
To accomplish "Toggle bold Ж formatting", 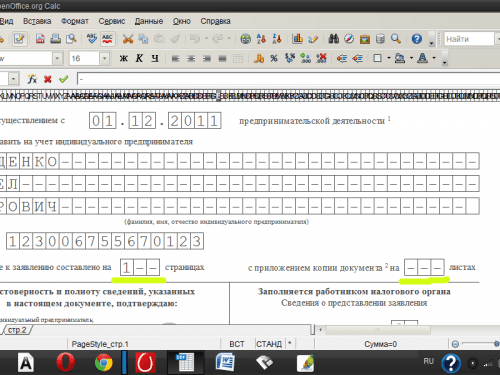I will (x=123, y=59).
